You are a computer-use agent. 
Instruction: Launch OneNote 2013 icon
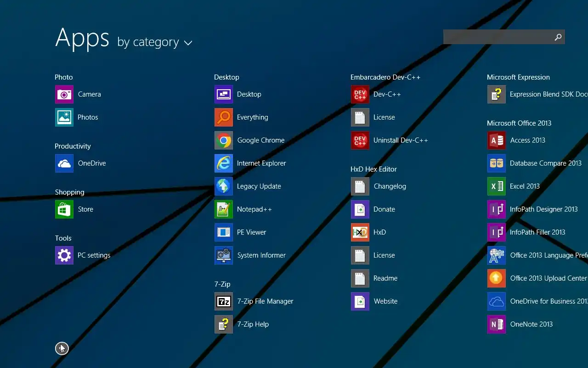point(497,324)
